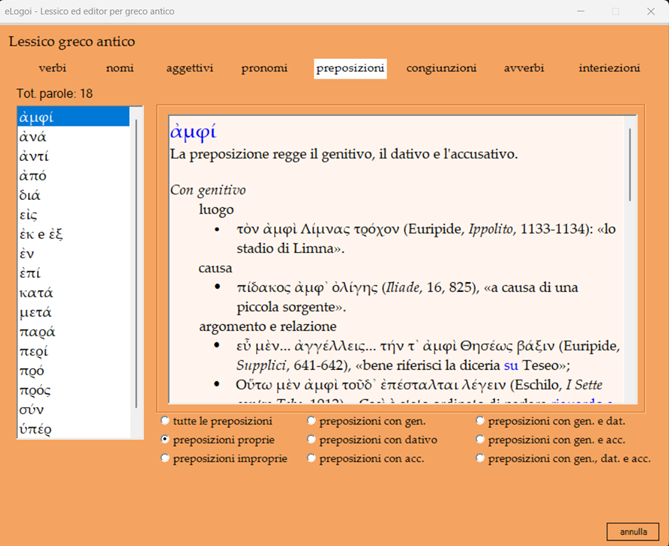The height and width of the screenshot is (546, 669).
Task: Switch to the verbi tab
Action: [53, 68]
